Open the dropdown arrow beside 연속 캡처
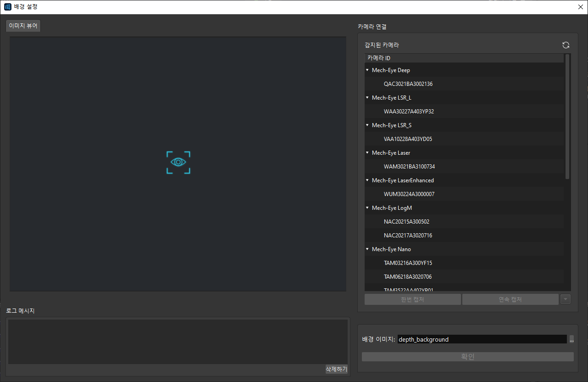 coord(566,299)
